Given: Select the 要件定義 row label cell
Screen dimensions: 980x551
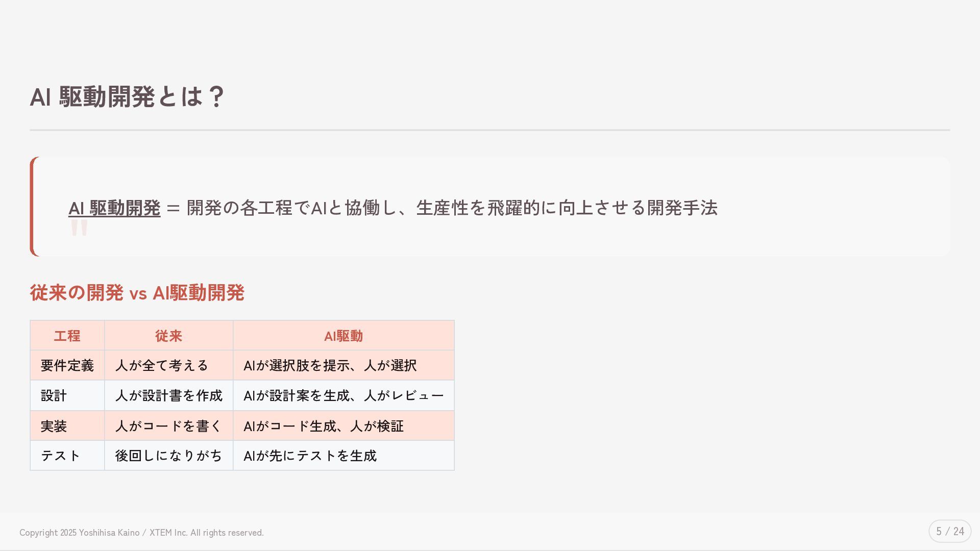Looking at the screenshot, I should 67,365.
